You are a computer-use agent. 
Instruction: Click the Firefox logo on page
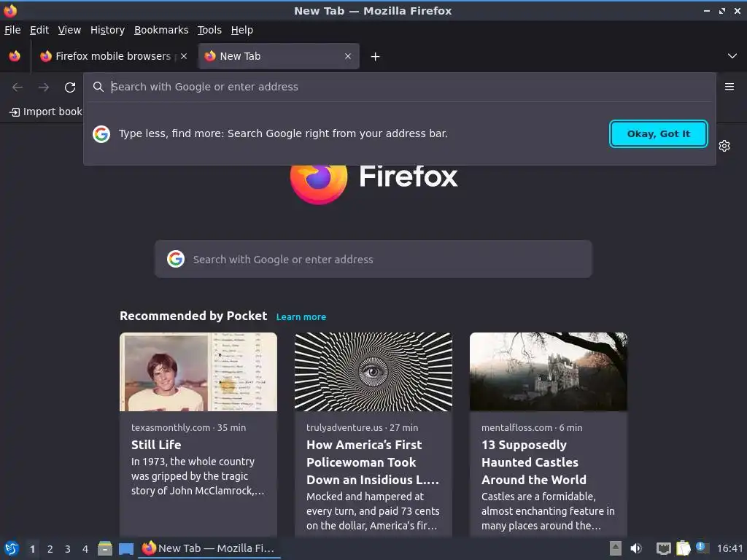click(x=319, y=183)
